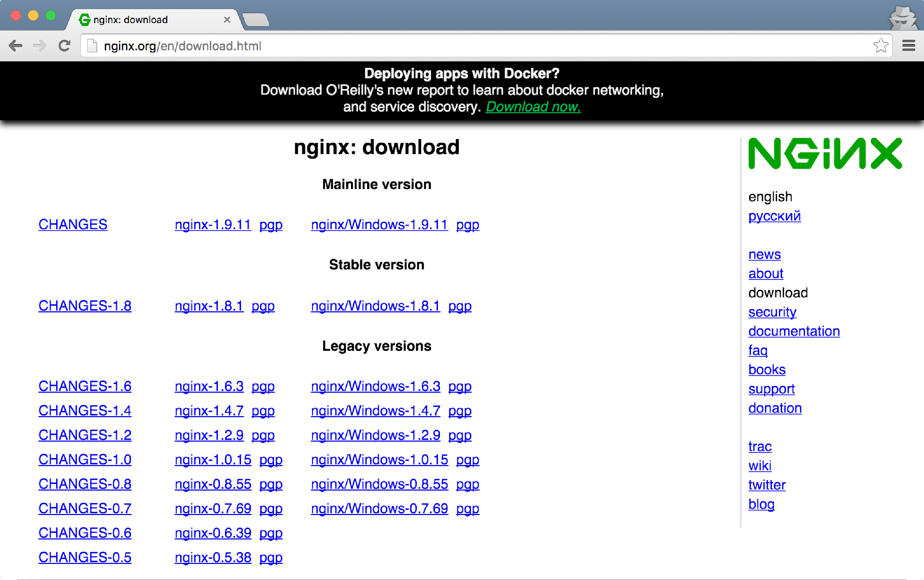
Task: Open the blog sidebar link
Action: (761, 505)
